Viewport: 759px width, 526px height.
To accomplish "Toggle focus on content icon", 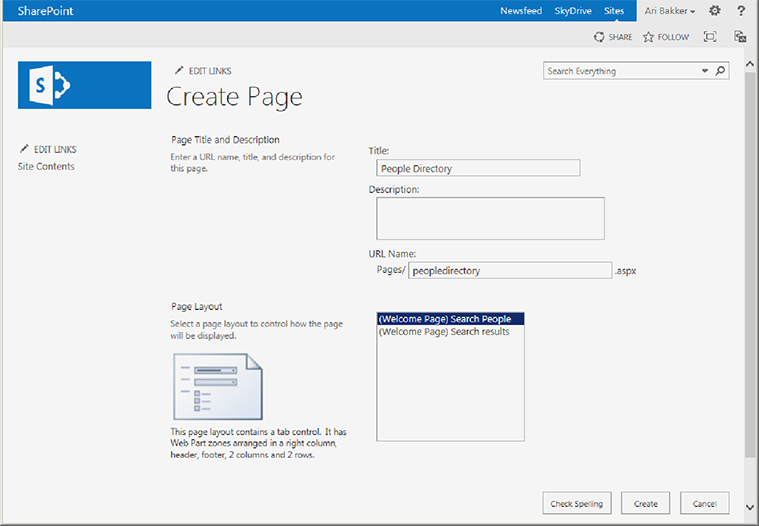I will tap(710, 37).
